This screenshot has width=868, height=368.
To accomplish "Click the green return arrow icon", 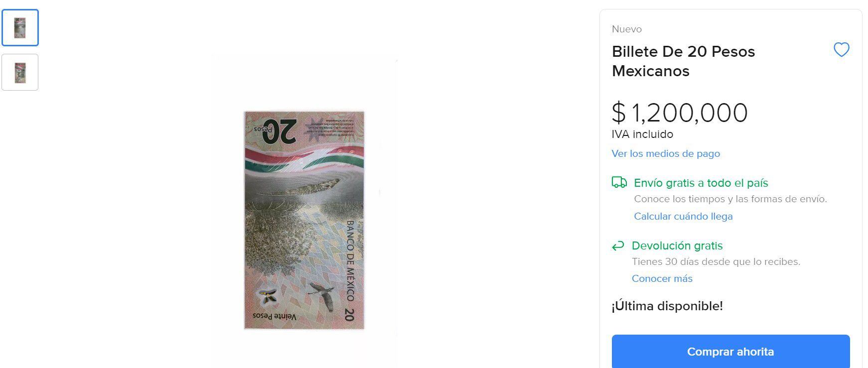I will [618, 245].
